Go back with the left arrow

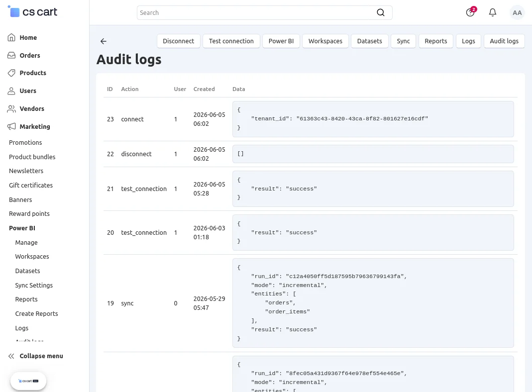coord(104,41)
